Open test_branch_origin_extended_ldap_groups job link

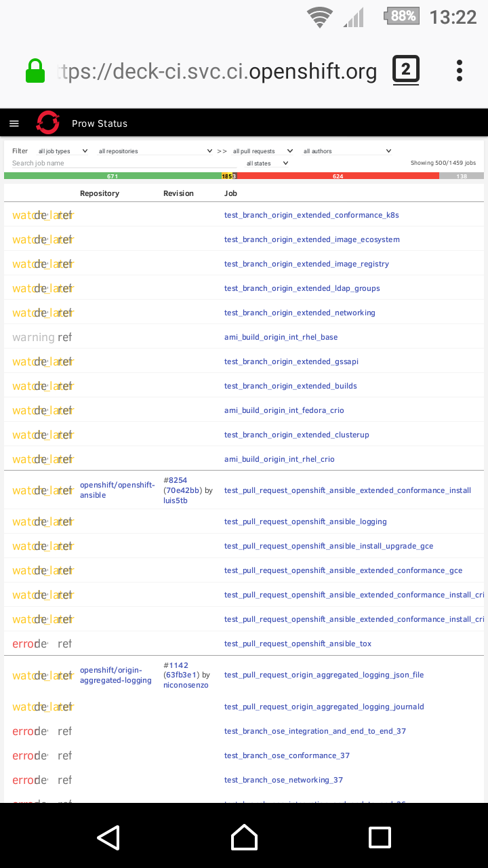pos(302,288)
